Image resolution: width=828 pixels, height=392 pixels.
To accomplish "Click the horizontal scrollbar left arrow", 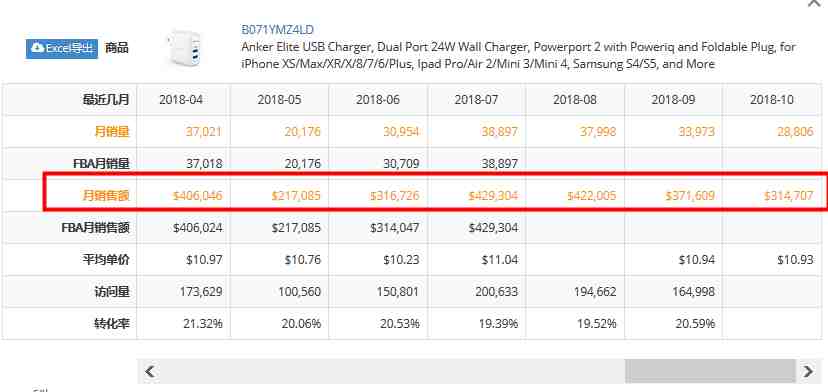I will click(150, 371).
